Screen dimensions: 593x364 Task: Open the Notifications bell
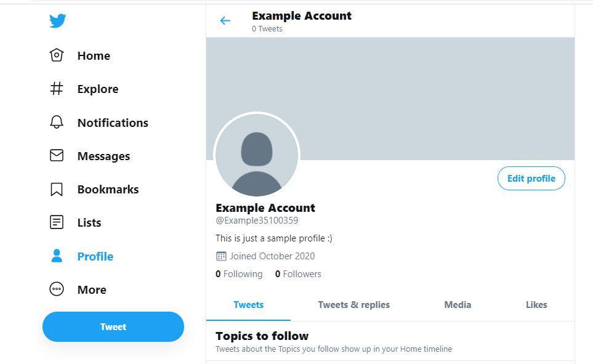(x=57, y=122)
